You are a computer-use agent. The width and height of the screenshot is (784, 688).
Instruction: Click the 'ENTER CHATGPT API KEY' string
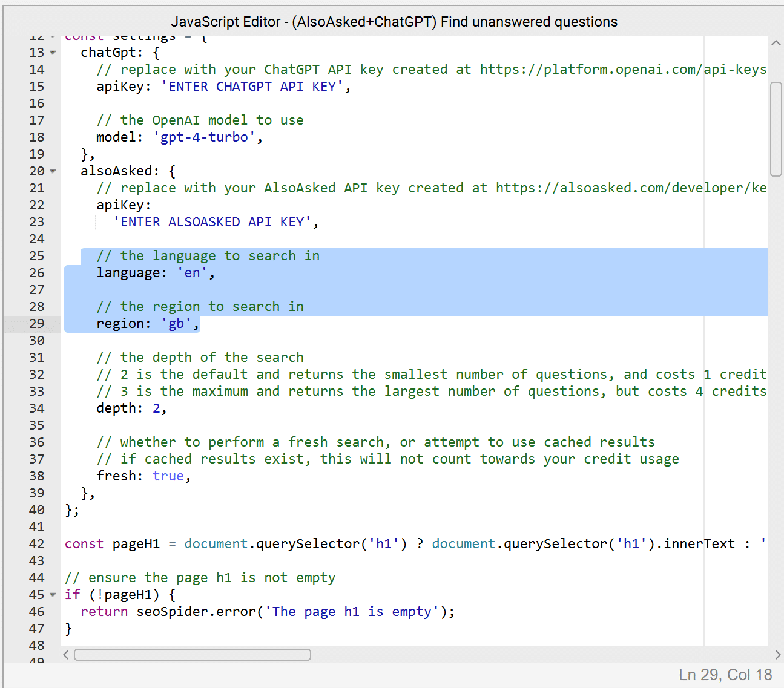252,87
